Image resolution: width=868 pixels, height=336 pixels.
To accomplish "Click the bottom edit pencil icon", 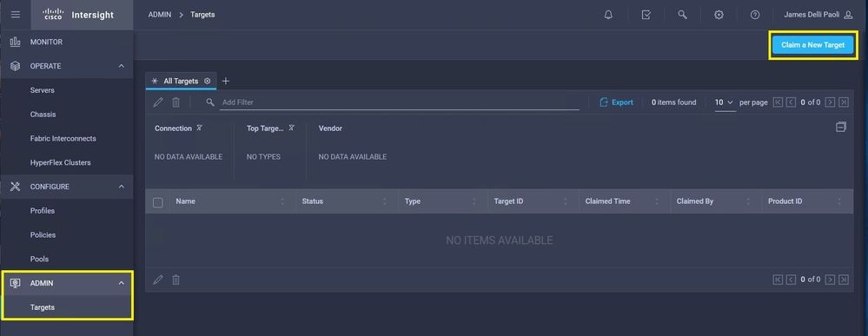I will coord(158,280).
